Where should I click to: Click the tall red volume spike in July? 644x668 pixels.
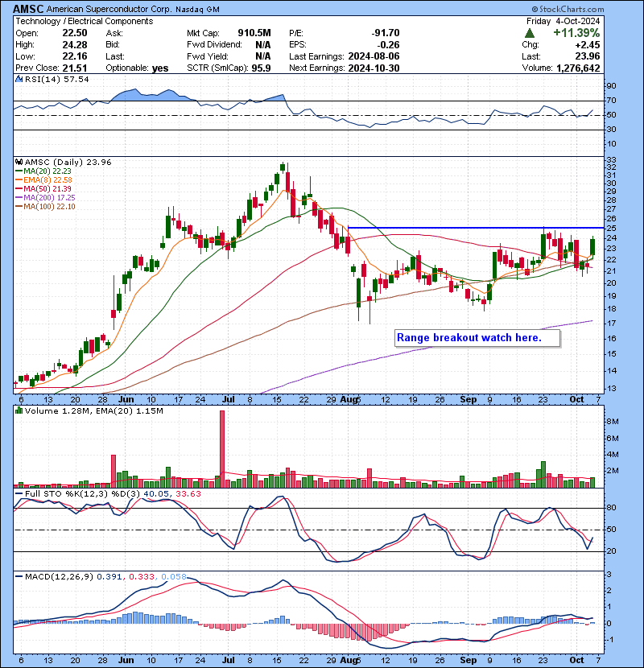[221, 448]
